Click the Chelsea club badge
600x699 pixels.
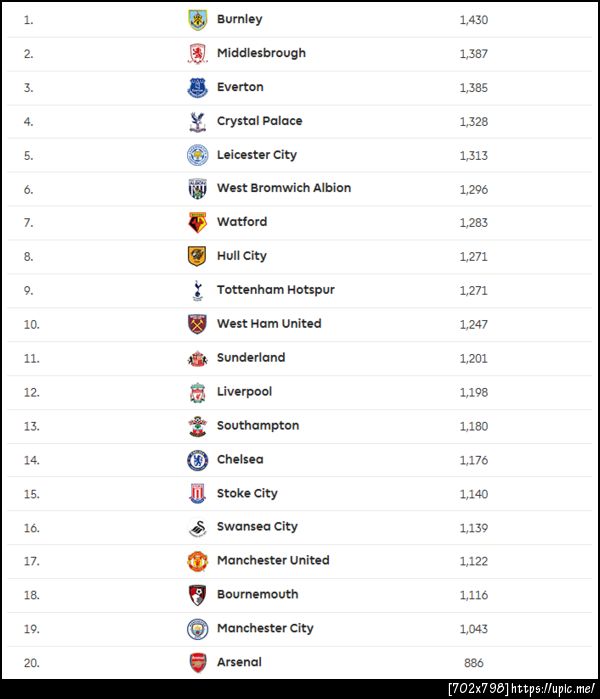pyautogui.click(x=197, y=460)
